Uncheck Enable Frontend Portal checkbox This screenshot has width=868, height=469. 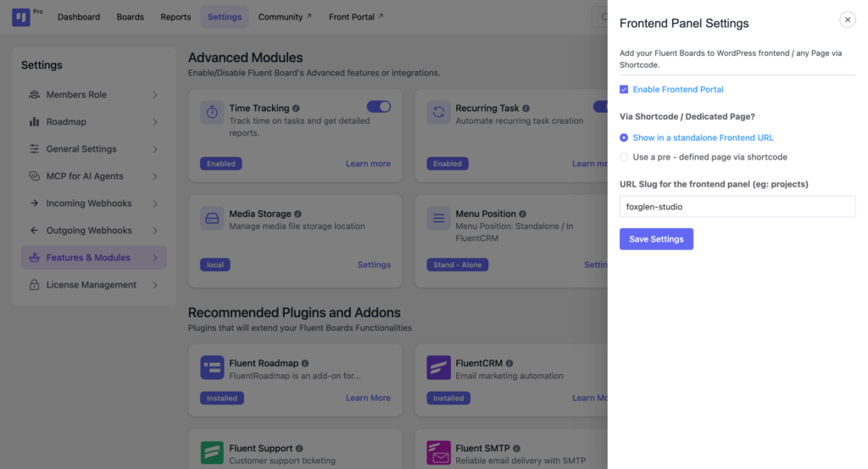(624, 89)
